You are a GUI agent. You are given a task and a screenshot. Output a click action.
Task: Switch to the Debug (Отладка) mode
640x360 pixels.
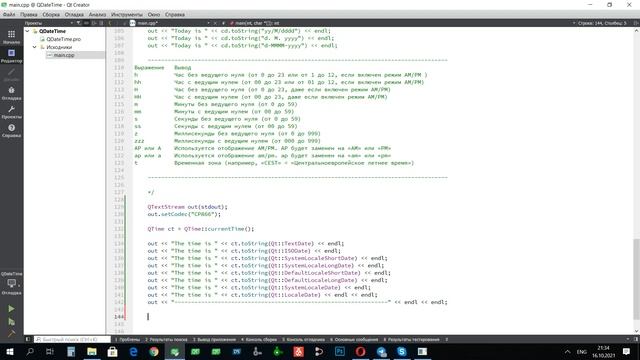[11, 93]
